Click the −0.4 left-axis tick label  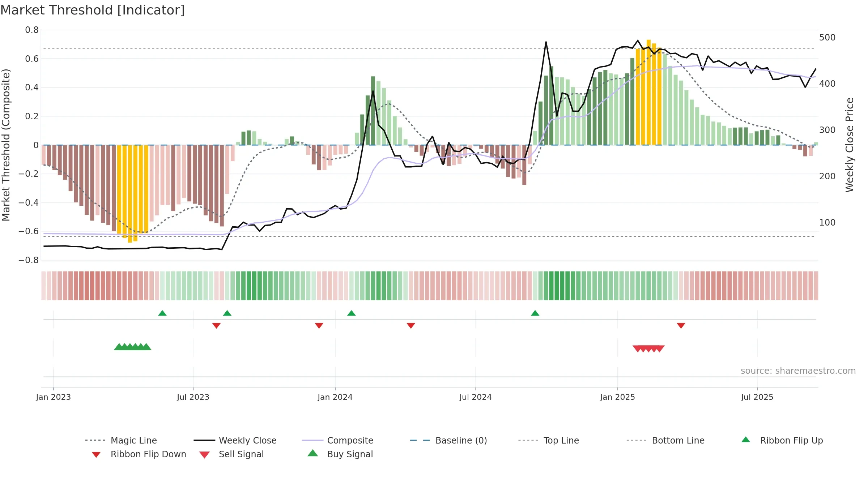[x=29, y=202]
